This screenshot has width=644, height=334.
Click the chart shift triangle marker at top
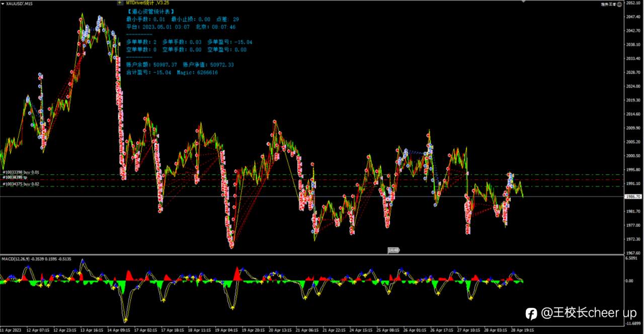(x=524, y=2)
